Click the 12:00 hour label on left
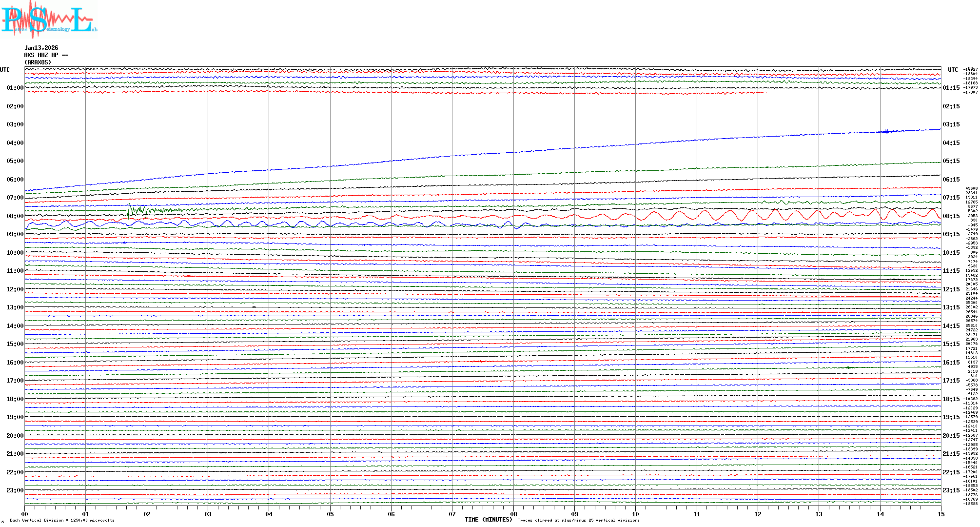The image size is (980, 527). pyautogui.click(x=15, y=289)
